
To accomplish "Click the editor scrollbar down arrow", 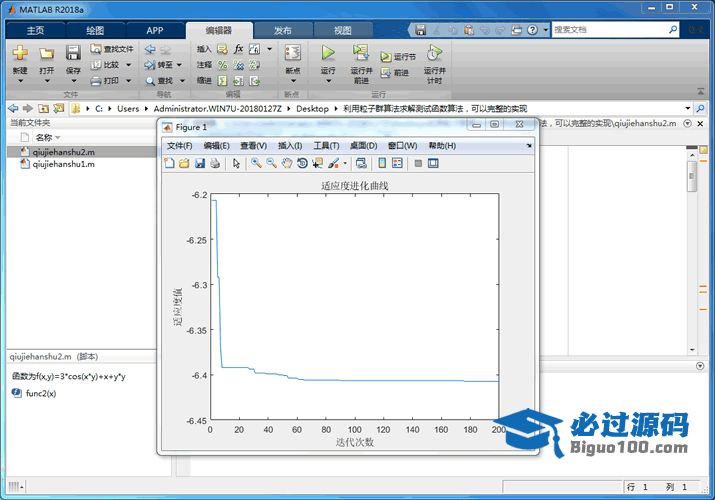I will point(692,350).
